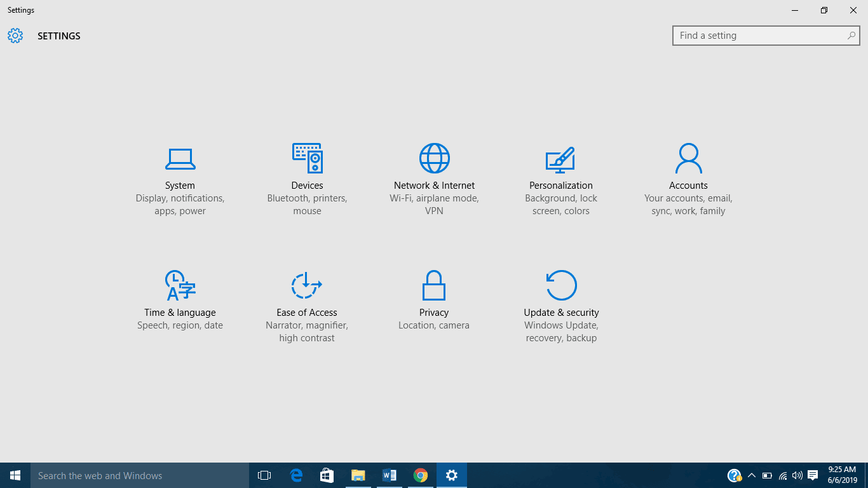This screenshot has width=868, height=488.
Task: Launch Microsoft Edge from the taskbar
Action: point(296,475)
